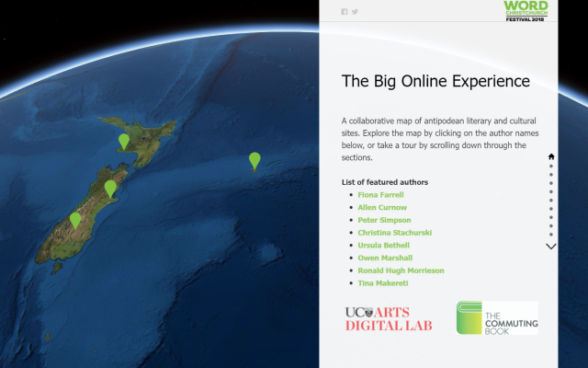
Task: Jump to the first section dot below home
Action: [551, 166]
